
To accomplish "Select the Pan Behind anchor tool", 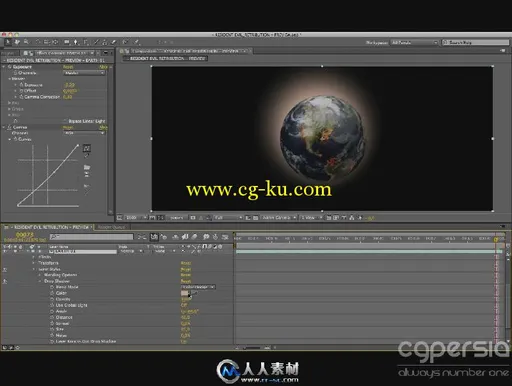I will pyautogui.click(x=55, y=42).
